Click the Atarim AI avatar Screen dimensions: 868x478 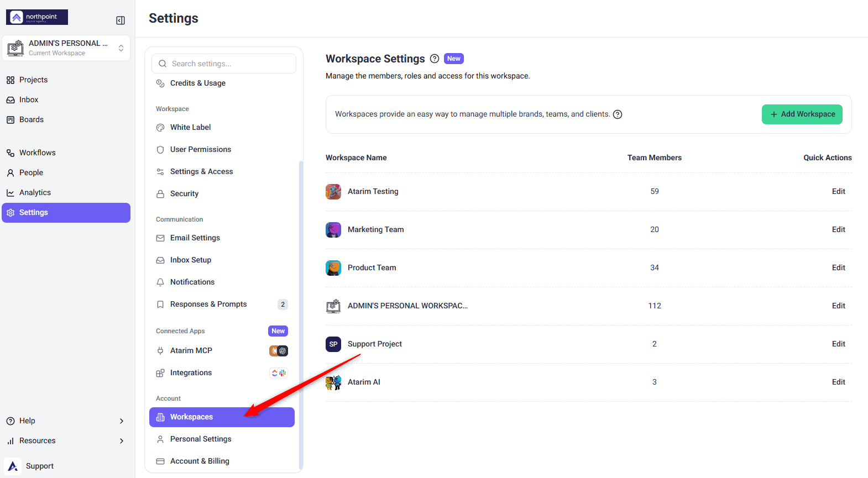(x=333, y=382)
